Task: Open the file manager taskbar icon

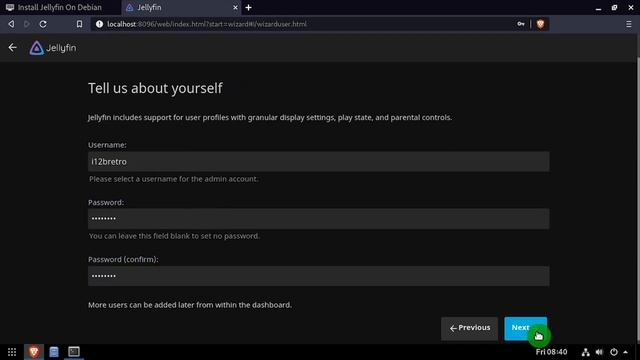Action: pyautogui.click(x=54, y=352)
